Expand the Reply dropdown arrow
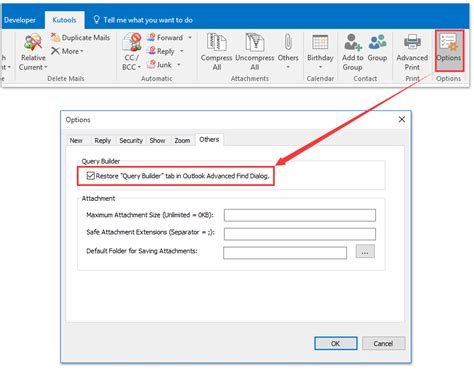Screen dimensions: 474x369 tap(182, 51)
